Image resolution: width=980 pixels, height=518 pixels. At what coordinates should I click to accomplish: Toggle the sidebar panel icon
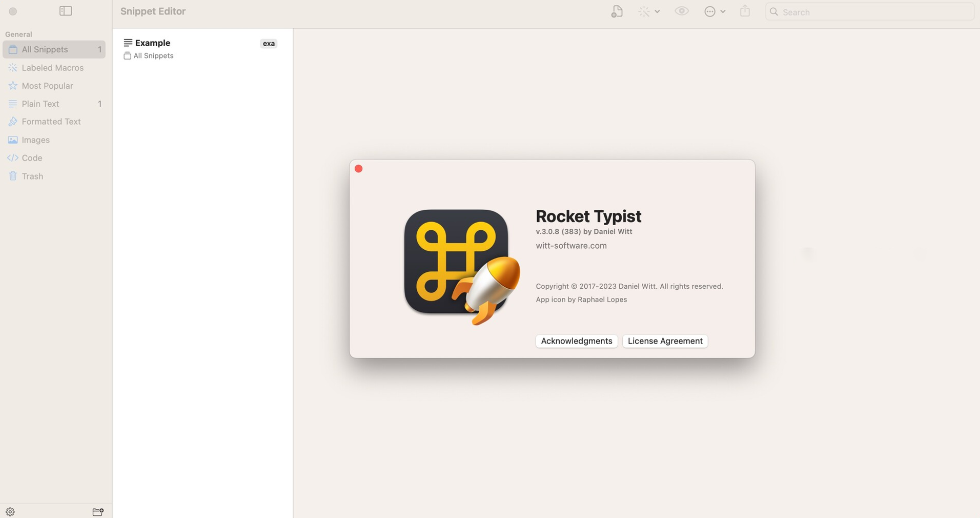click(66, 11)
